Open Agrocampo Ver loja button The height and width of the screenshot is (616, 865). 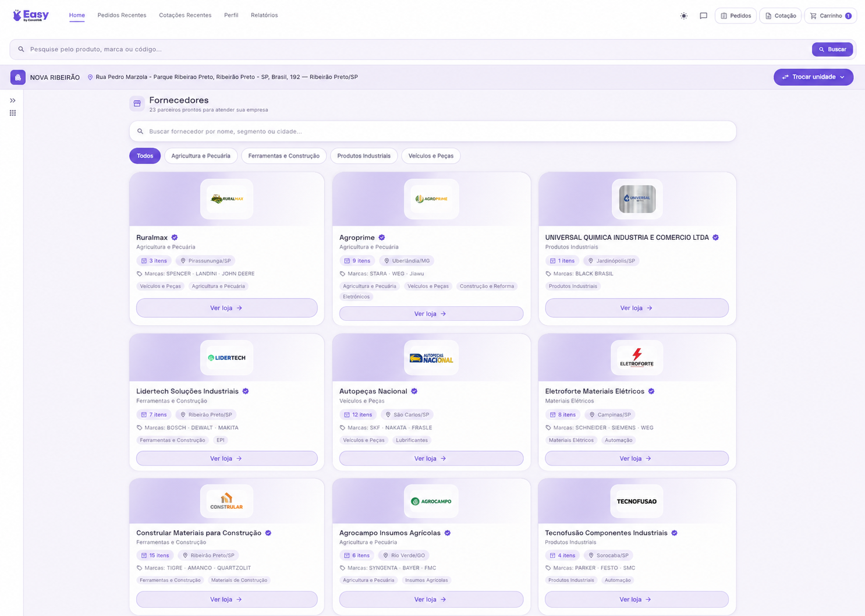click(431, 599)
